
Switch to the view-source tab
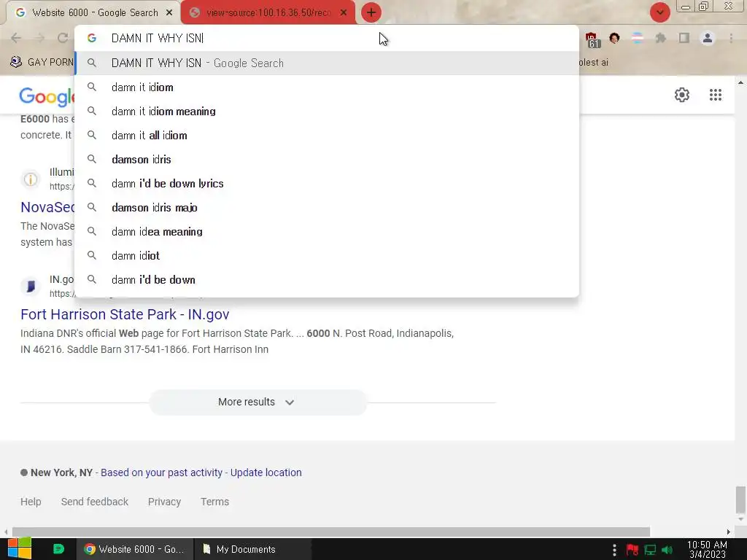tap(268, 13)
